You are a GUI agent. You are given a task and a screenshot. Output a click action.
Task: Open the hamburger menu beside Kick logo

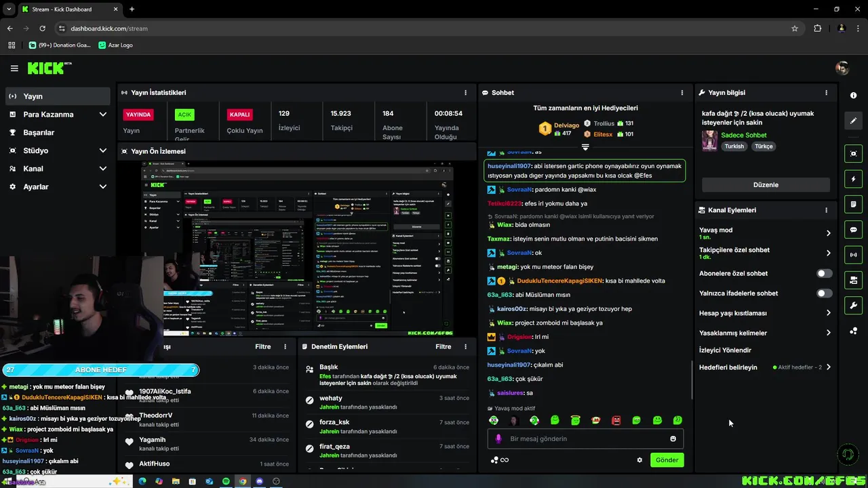14,68
